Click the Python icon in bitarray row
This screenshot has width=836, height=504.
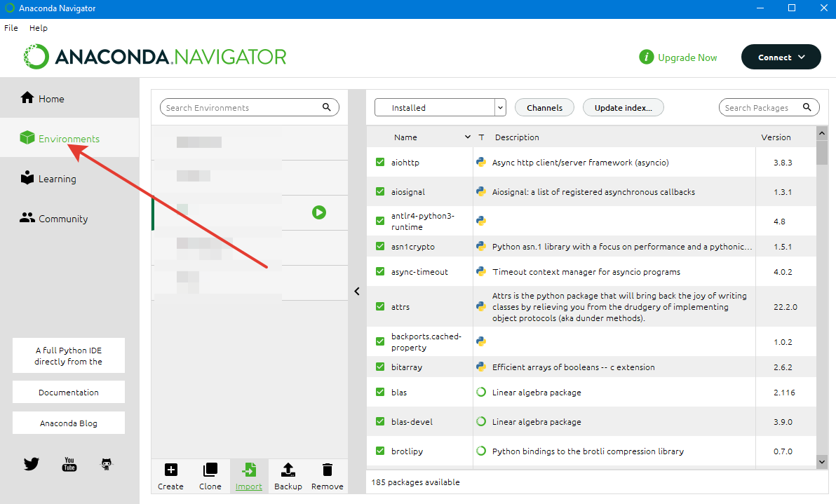pyautogui.click(x=481, y=367)
